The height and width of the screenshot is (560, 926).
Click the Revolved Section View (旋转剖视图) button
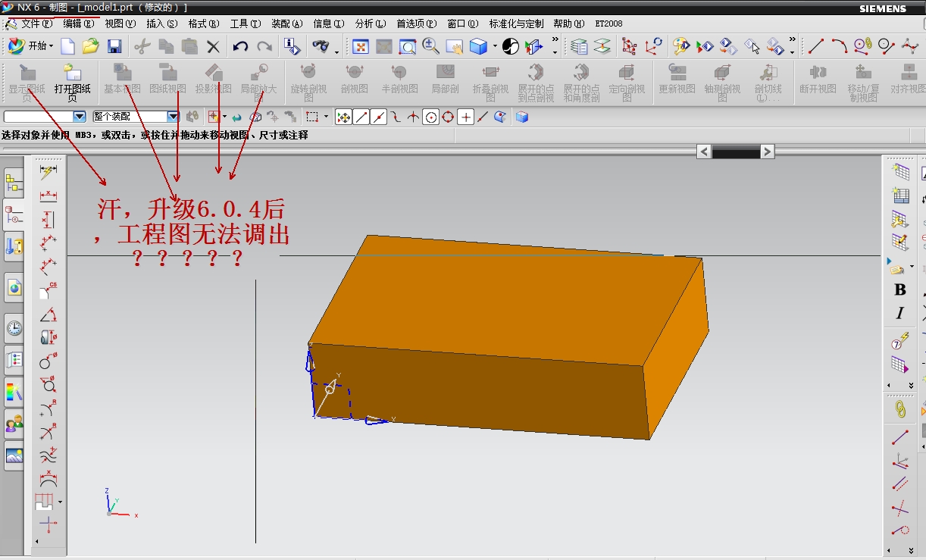coord(308,83)
